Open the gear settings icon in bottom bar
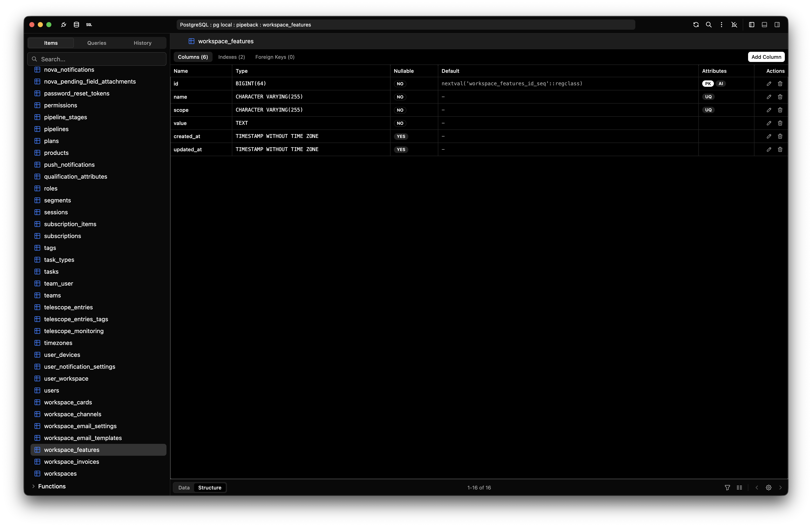Viewport: 812px width, 527px height. [x=768, y=488]
